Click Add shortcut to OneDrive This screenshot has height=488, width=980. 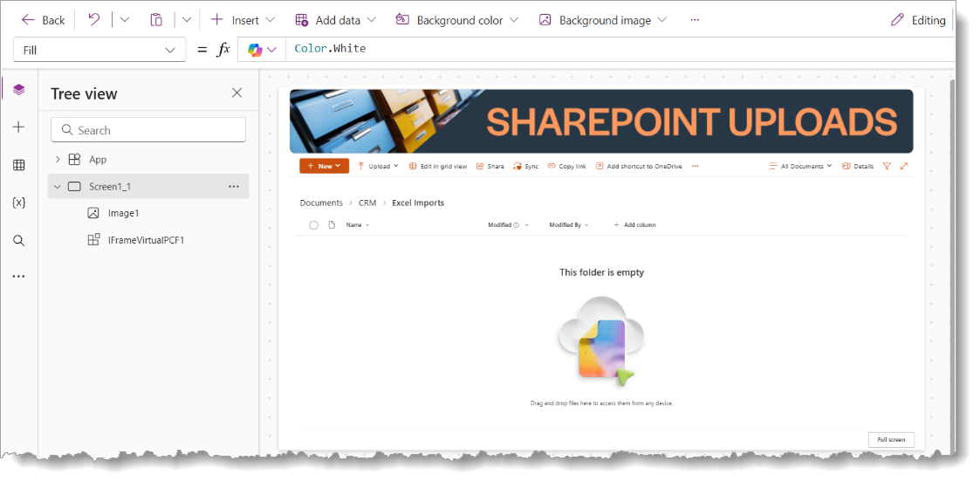tap(638, 166)
